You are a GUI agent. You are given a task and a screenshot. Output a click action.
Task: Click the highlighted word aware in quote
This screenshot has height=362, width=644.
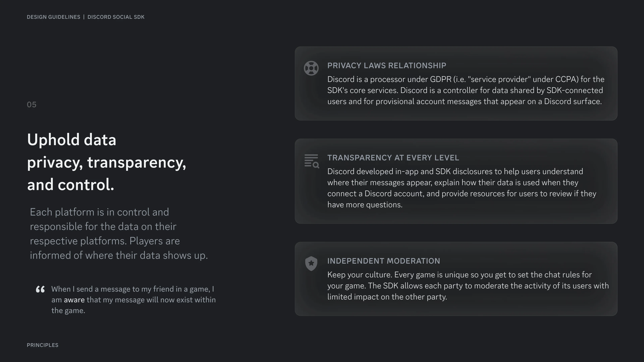(74, 300)
